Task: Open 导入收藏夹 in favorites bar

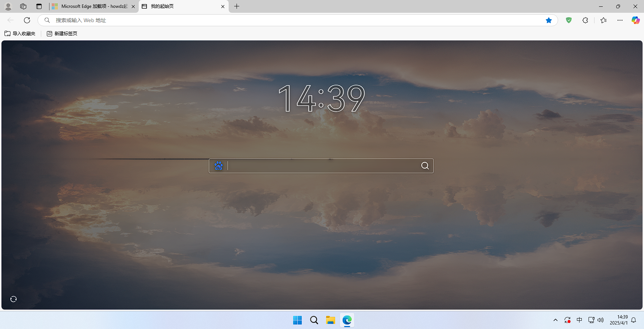Action: pos(20,33)
